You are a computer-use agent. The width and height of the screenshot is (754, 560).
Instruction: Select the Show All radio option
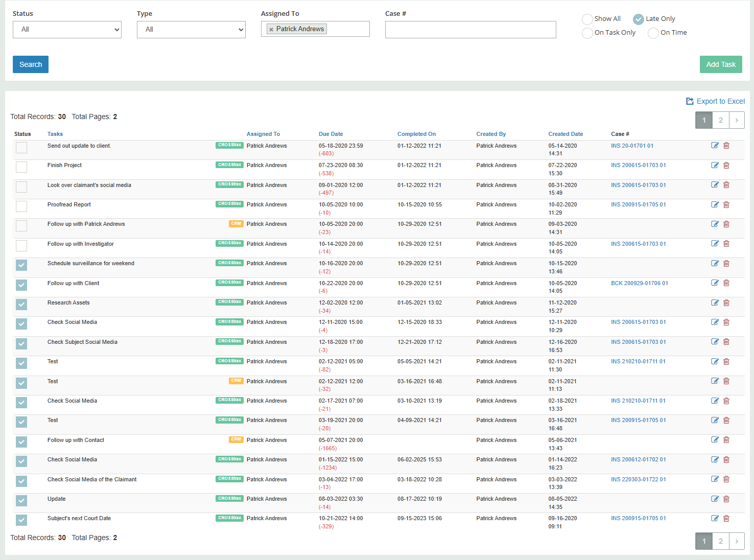(587, 19)
